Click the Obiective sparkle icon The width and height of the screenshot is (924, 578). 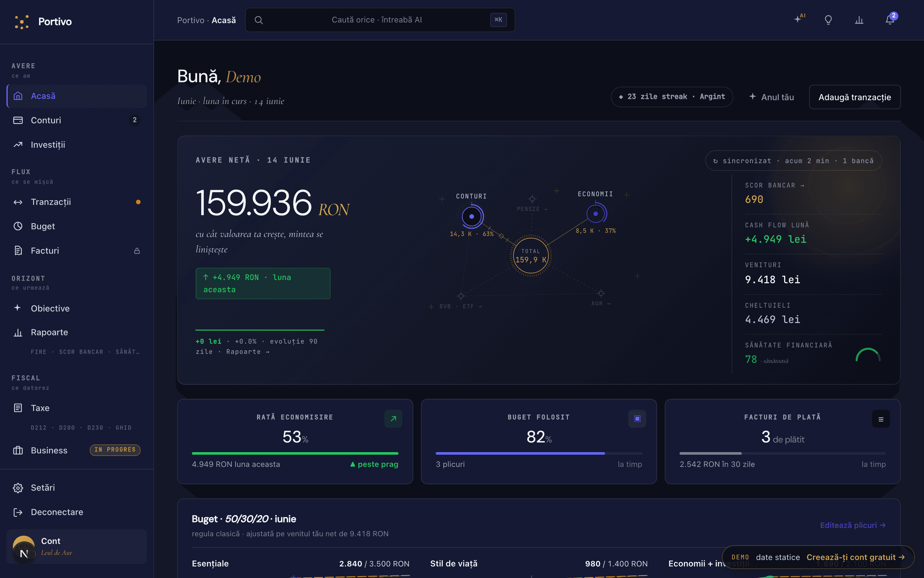point(18,308)
